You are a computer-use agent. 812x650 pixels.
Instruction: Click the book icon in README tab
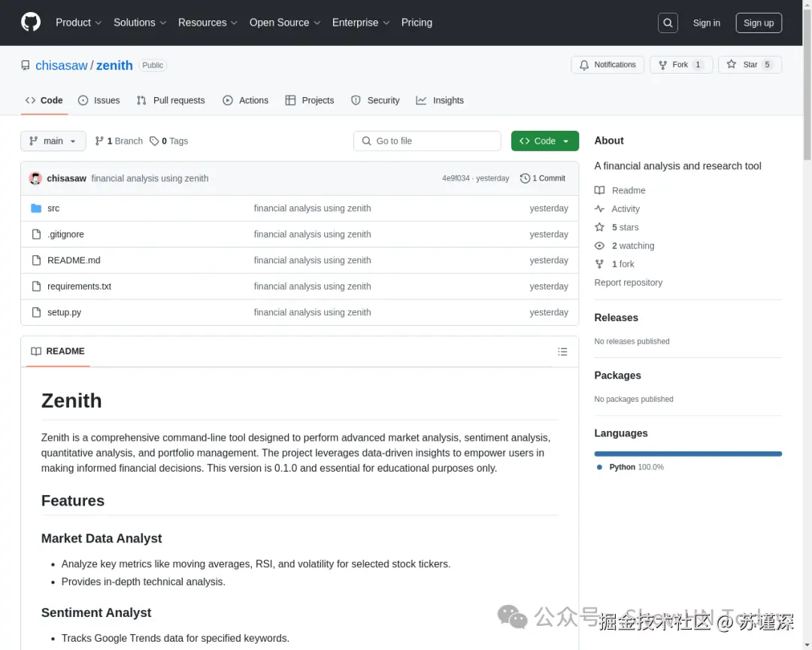click(x=36, y=351)
